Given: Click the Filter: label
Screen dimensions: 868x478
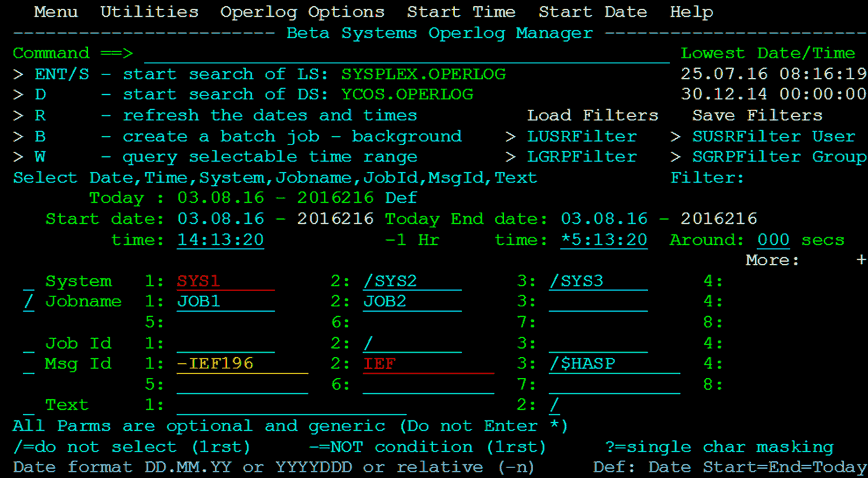Looking at the screenshot, I should click(x=707, y=178).
